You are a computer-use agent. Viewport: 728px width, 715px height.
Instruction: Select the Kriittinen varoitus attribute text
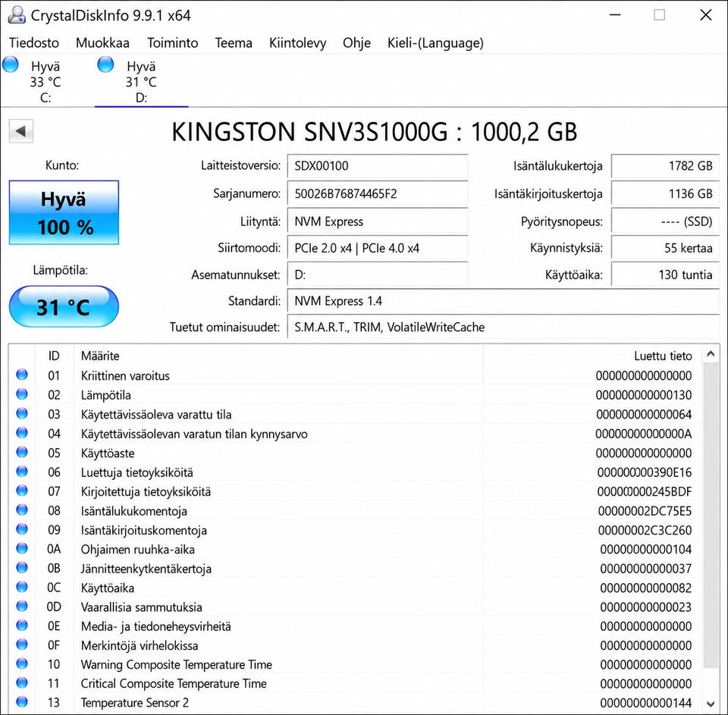point(125,375)
